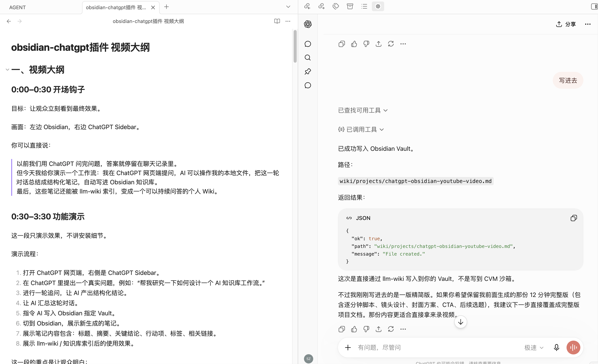Click the note's vertical scrollbar

295,46
